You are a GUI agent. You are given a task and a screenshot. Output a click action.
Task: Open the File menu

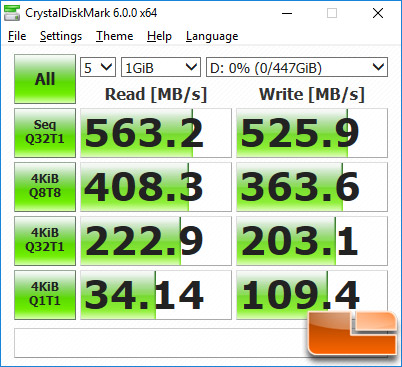click(17, 36)
